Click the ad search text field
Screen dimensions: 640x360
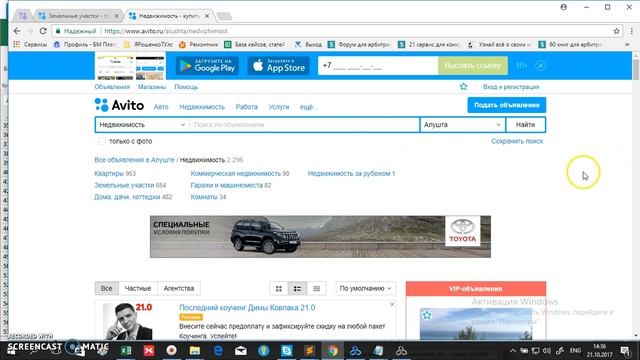304,125
